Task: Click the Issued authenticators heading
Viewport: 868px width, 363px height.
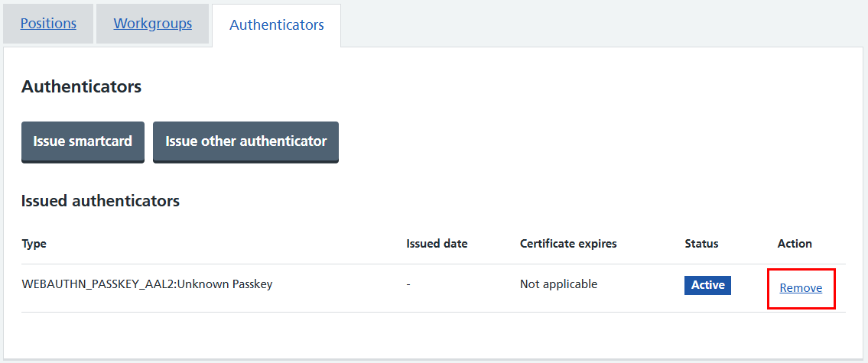Action: pyautogui.click(x=100, y=200)
